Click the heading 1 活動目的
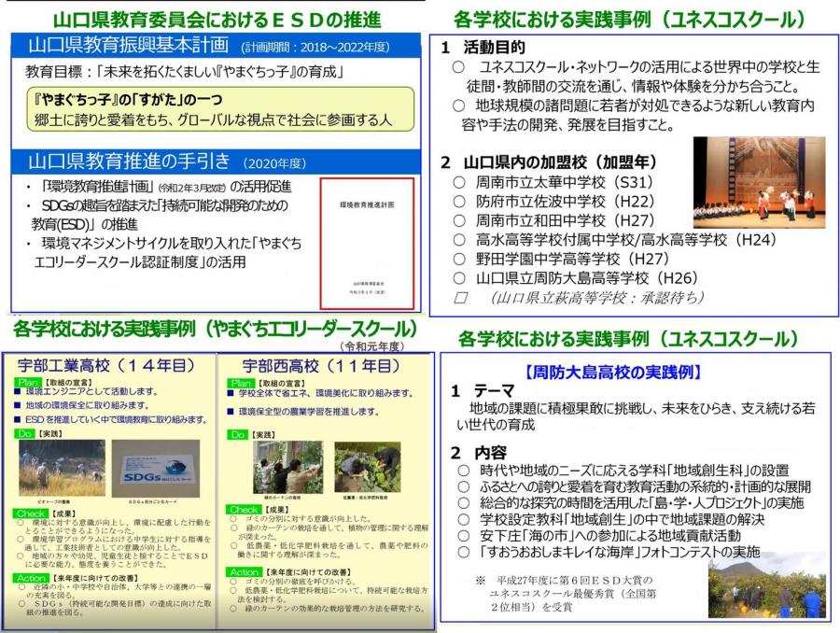840x633 pixels. (x=483, y=48)
